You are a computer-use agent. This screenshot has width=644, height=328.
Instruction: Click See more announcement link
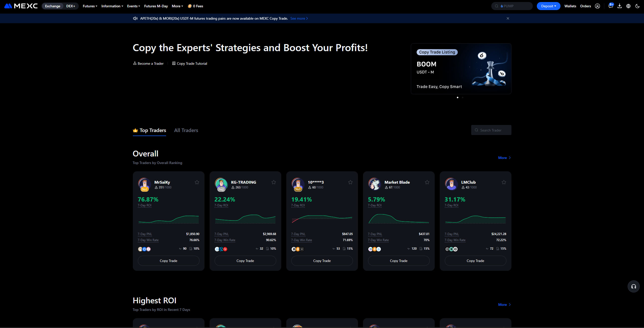[299, 18]
